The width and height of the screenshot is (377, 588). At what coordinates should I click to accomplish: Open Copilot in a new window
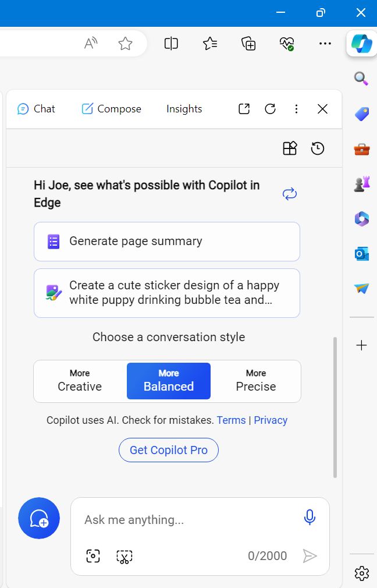coord(244,109)
